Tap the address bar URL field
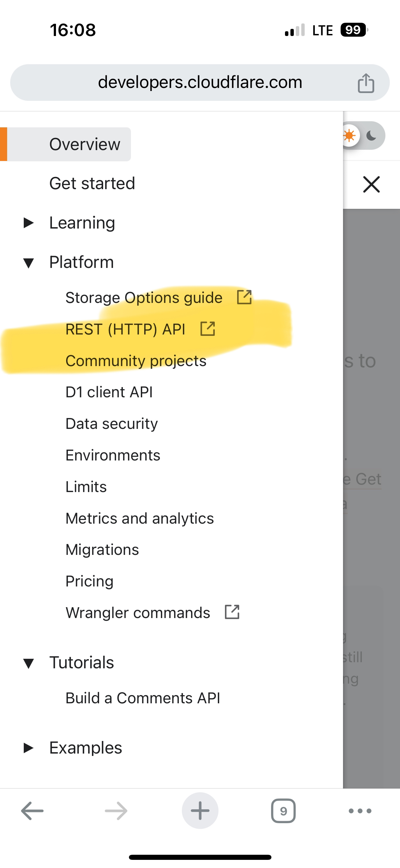 200,83
